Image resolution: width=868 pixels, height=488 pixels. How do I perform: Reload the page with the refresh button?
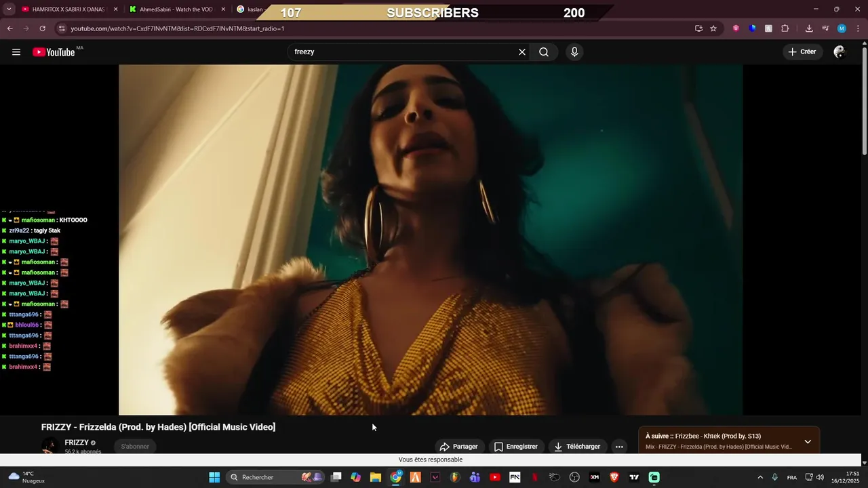click(x=42, y=28)
